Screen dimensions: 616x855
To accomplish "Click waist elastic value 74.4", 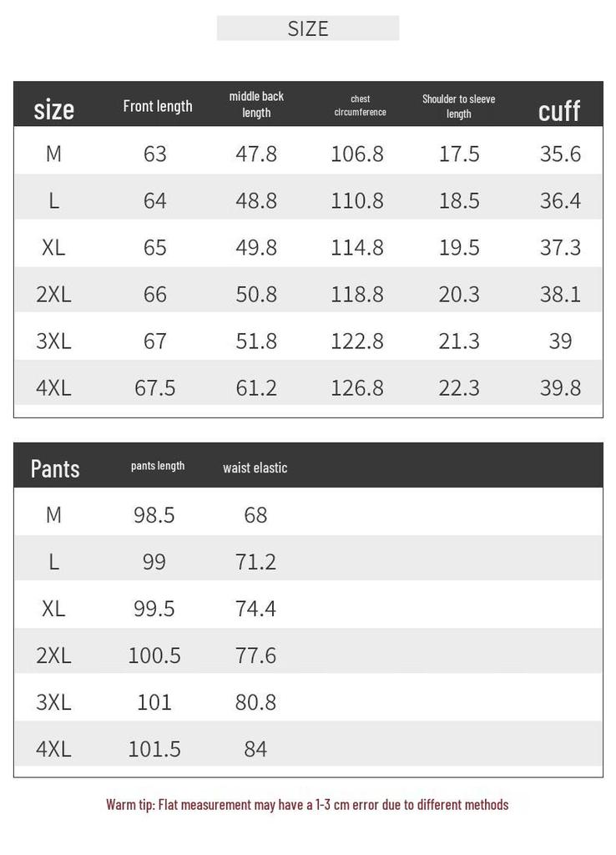I will tap(255, 609).
